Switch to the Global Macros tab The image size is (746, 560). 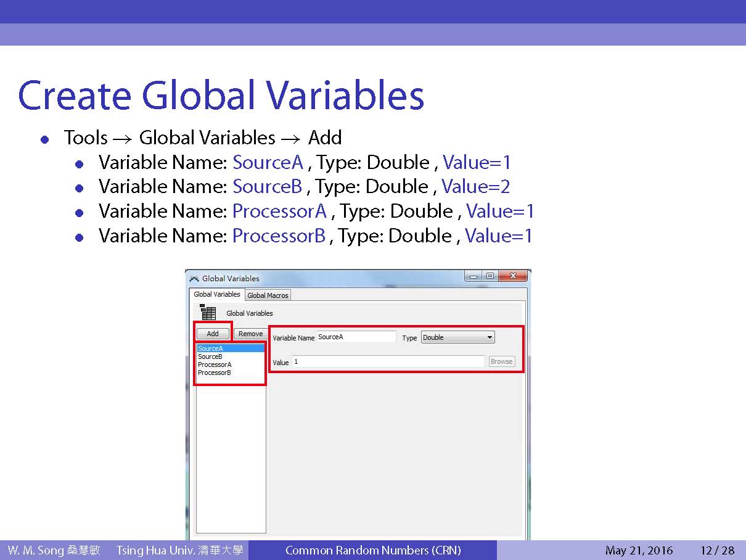[x=268, y=295]
